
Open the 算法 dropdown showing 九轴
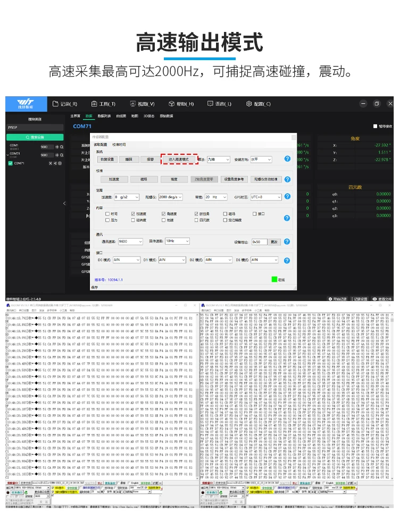[x=219, y=159]
